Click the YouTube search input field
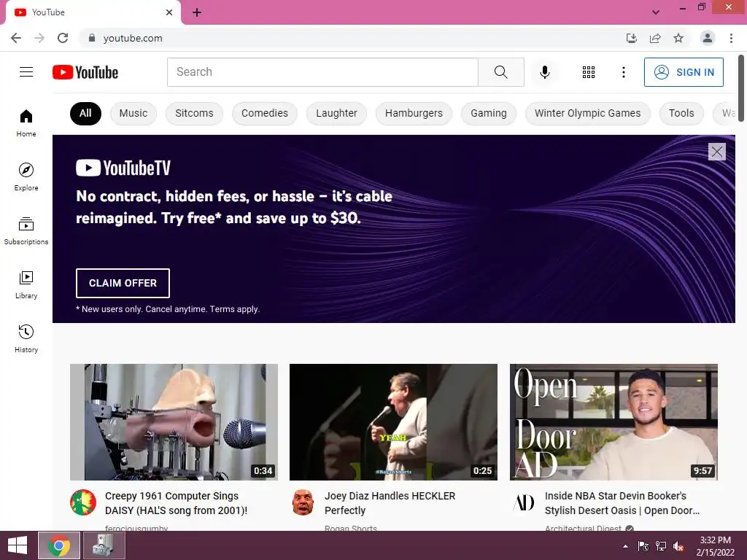747x560 pixels. 322,72
